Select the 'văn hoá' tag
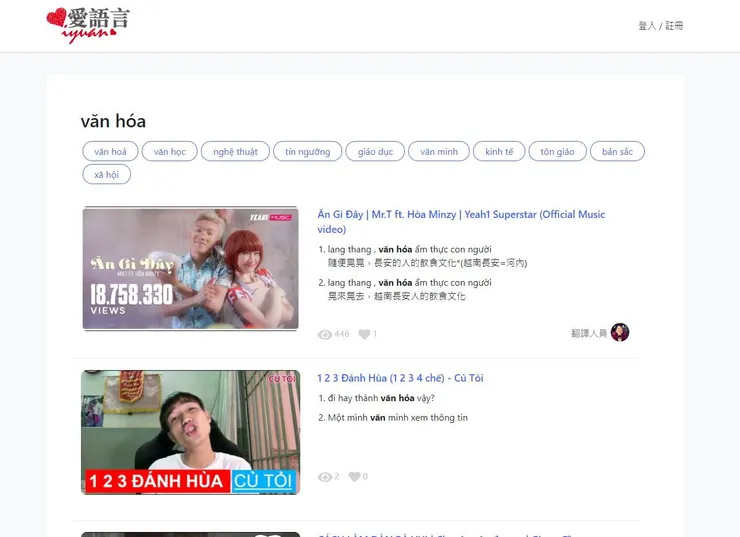This screenshot has width=740, height=537. 110,151
